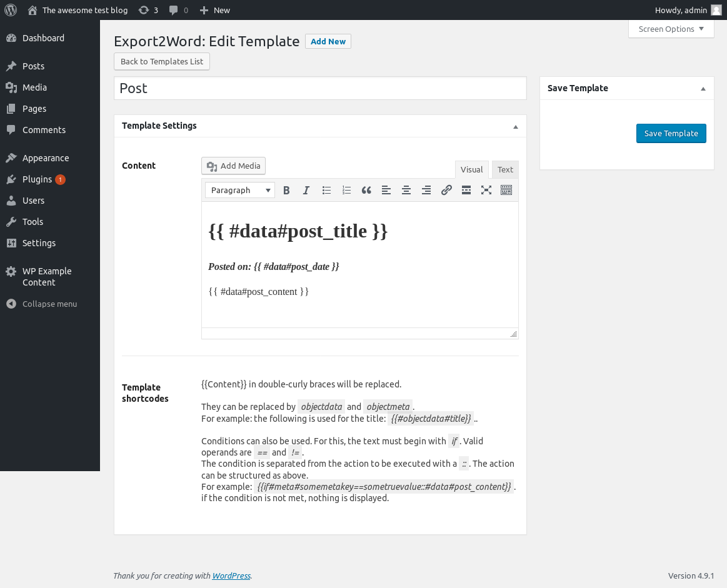
Task: Enable distraction-free writing mode
Action: click(x=486, y=191)
